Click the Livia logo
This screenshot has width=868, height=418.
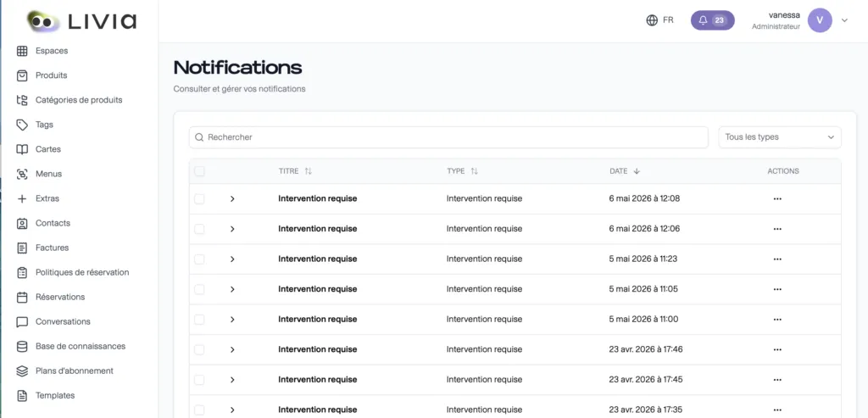[x=82, y=21]
